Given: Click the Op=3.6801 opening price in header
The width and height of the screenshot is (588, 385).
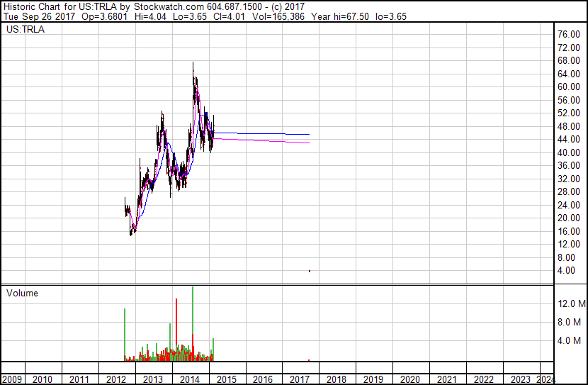Looking at the screenshot, I should (x=104, y=16).
